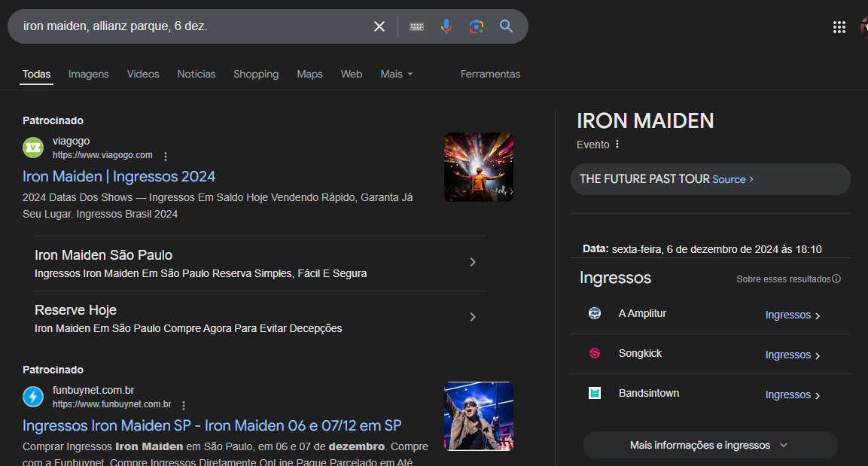Screen dimensions: 868x466
Task: Expand the Mais dropdown menu
Action: (x=396, y=75)
